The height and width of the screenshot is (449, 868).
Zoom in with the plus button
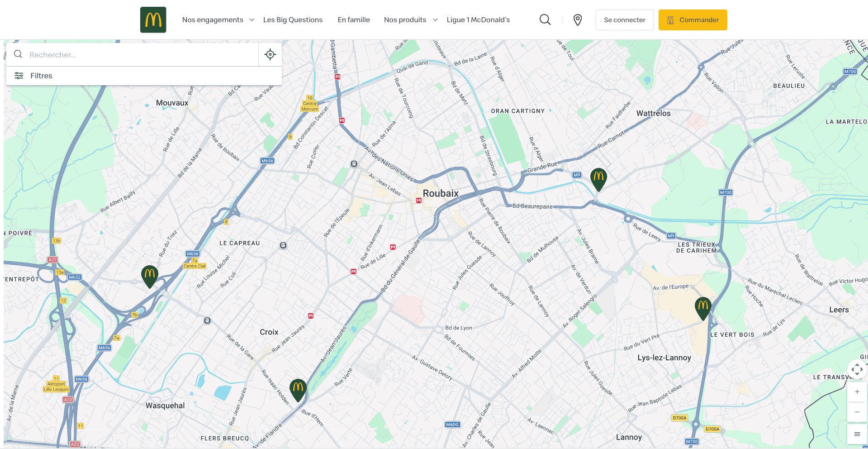(x=857, y=392)
